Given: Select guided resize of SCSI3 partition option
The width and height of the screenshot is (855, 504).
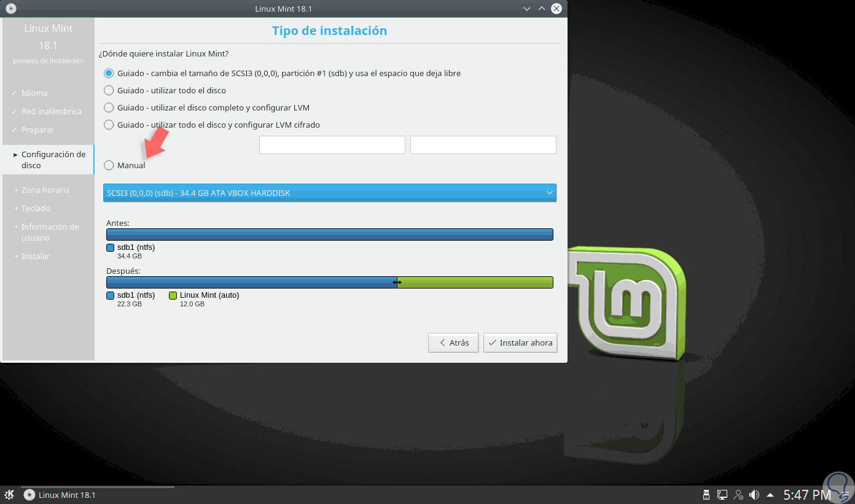Looking at the screenshot, I should click(283, 73).
